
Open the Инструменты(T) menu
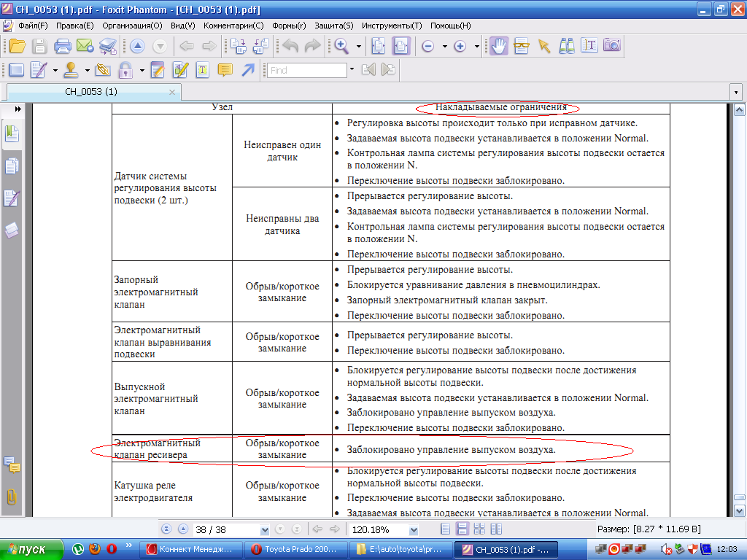pos(392,26)
